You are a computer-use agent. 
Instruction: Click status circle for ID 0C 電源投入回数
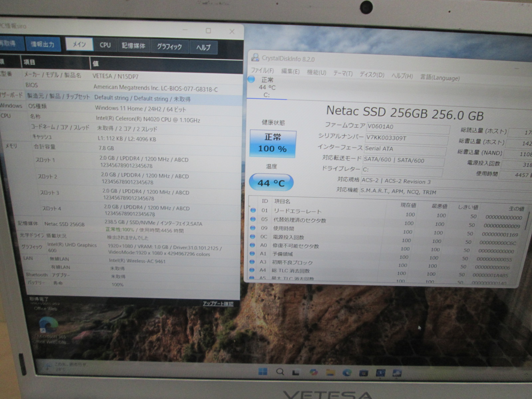tap(253, 237)
